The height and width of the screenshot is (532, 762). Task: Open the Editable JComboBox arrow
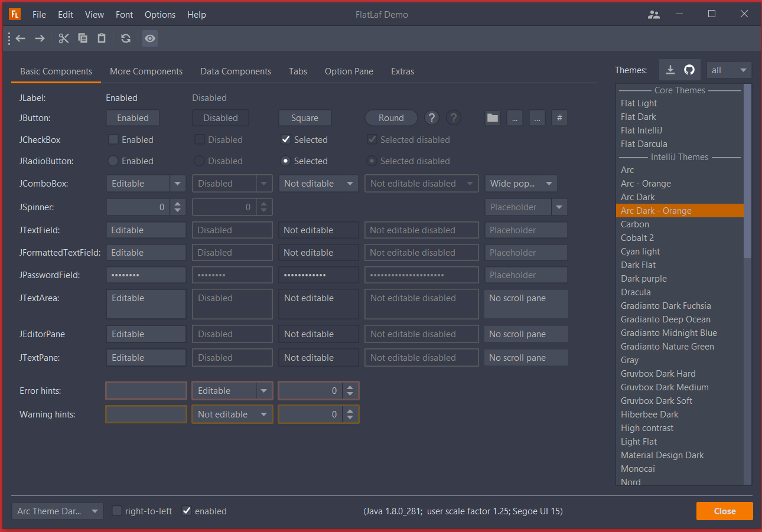178,184
